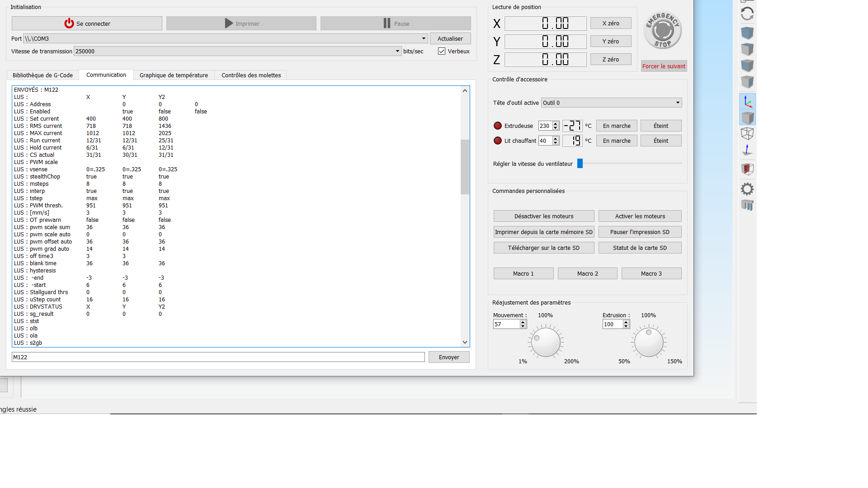Select the wireframe cube view icon
Image resolution: width=868 pixels, height=488 pixels.
click(747, 134)
